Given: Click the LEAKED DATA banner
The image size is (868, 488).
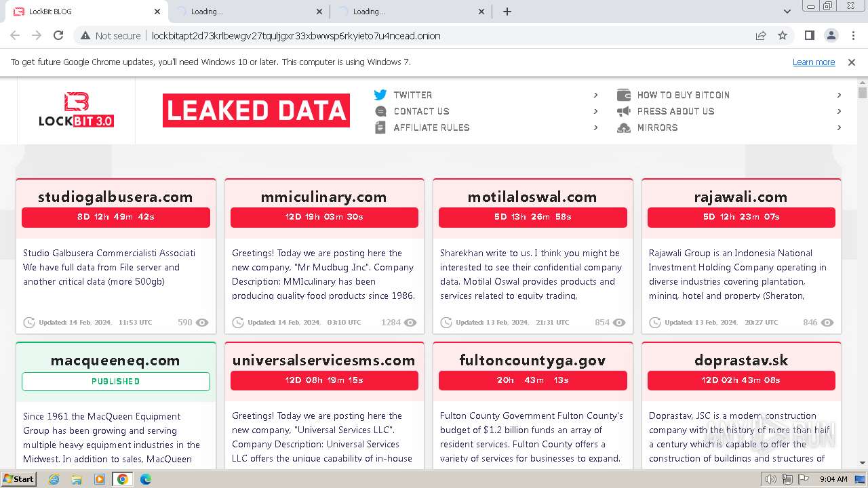Looking at the screenshot, I should tap(256, 110).
